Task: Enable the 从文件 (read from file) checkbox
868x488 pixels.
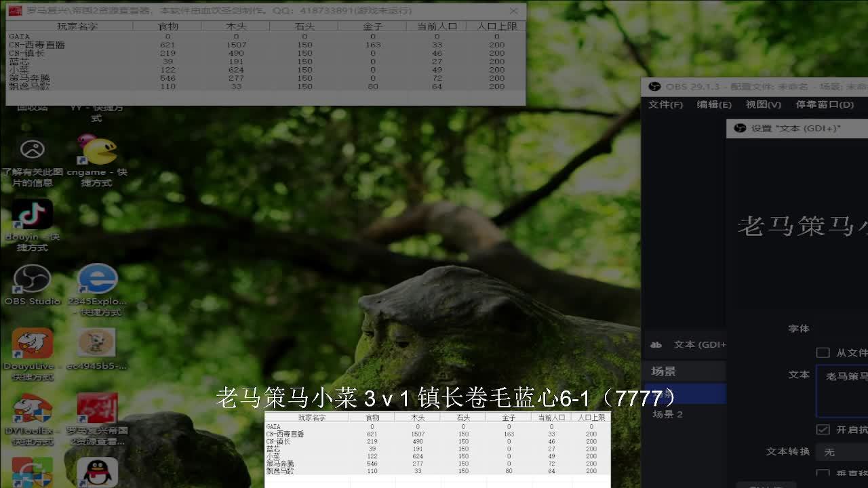Action: pos(823,352)
